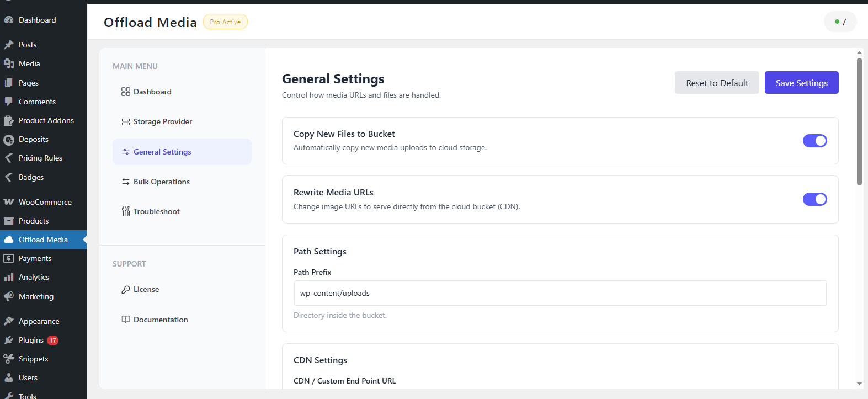Disable Copy New Files to Bucket toggle
The height and width of the screenshot is (399, 868).
814,141
